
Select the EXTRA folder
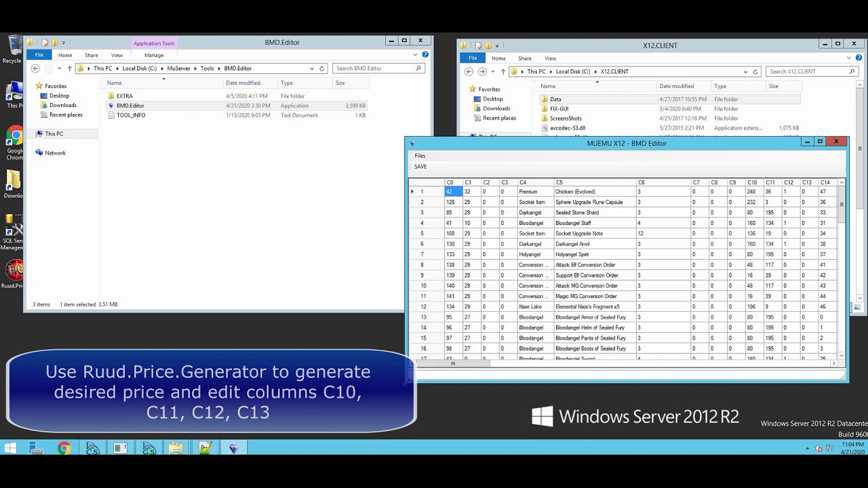[125, 96]
